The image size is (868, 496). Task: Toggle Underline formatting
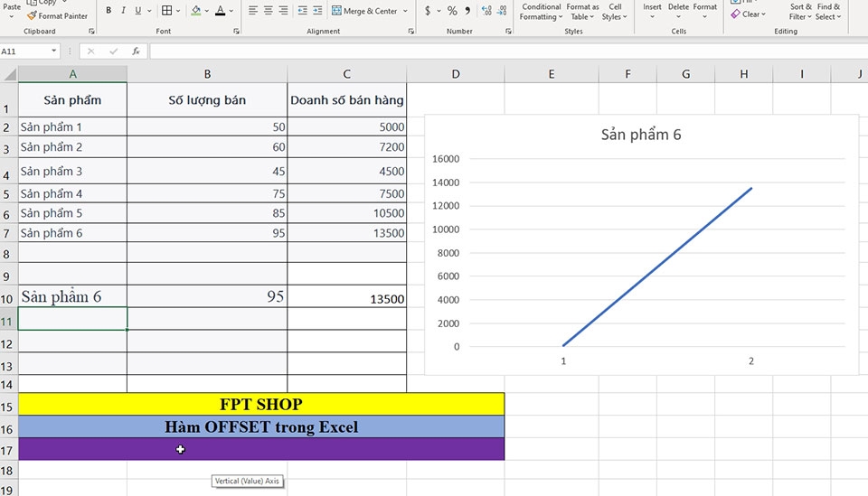tap(137, 11)
